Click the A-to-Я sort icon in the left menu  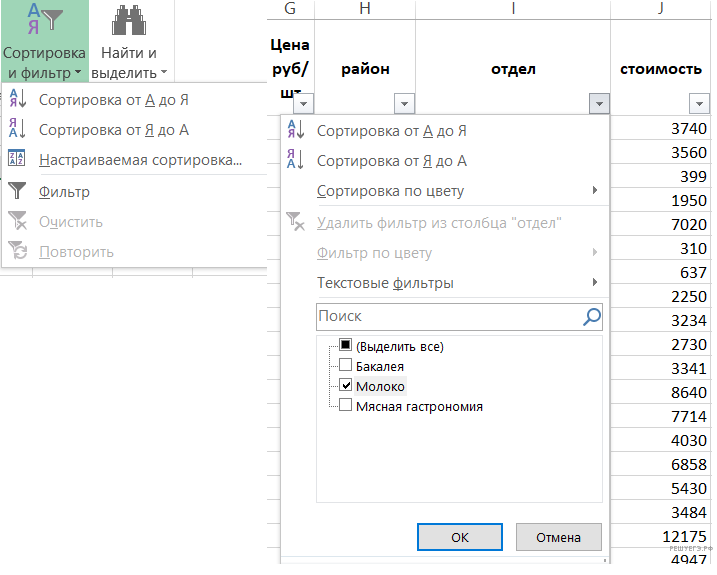[17, 99]
